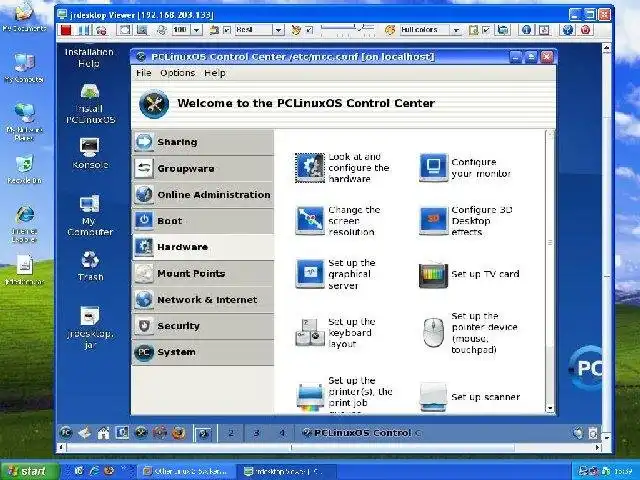640x480 pixels.
Task: Click the Install PCLinuxOS desktop icon
Action: coord(90,104)
